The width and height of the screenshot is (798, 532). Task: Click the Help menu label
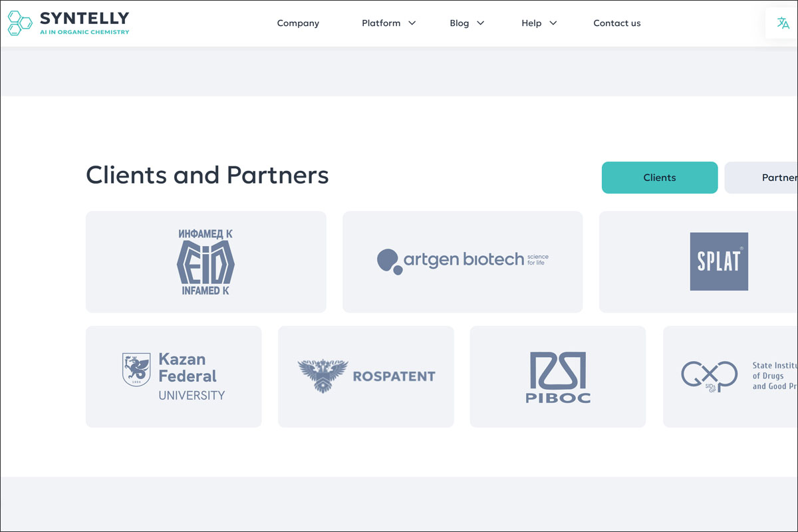531,23
